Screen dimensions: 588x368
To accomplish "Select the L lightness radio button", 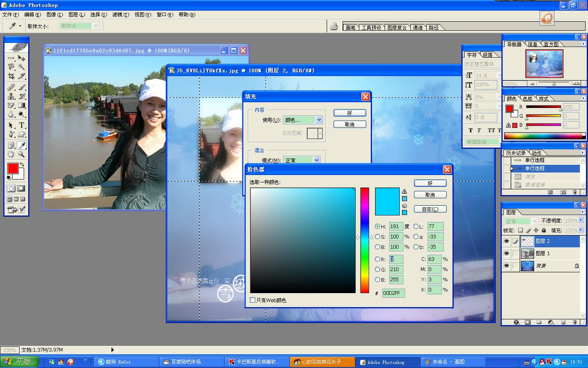I will pyautogui.click(x=416, y=227).
